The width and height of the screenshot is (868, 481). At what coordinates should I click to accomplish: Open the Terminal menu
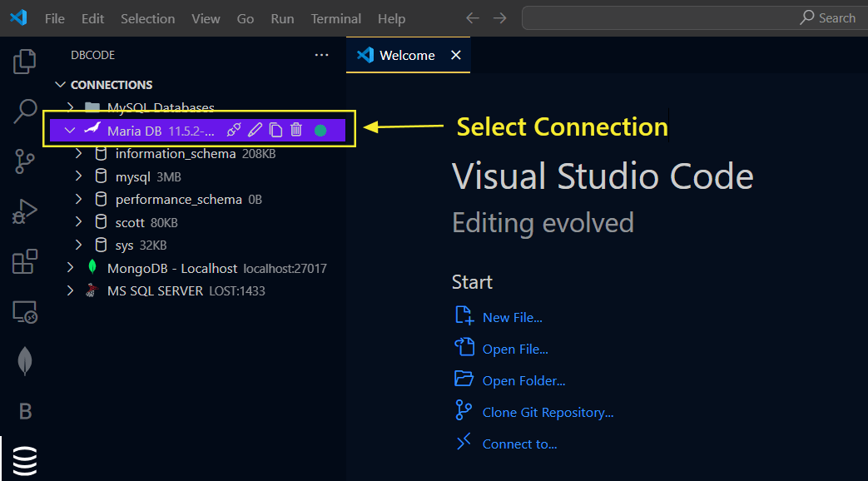335,18
